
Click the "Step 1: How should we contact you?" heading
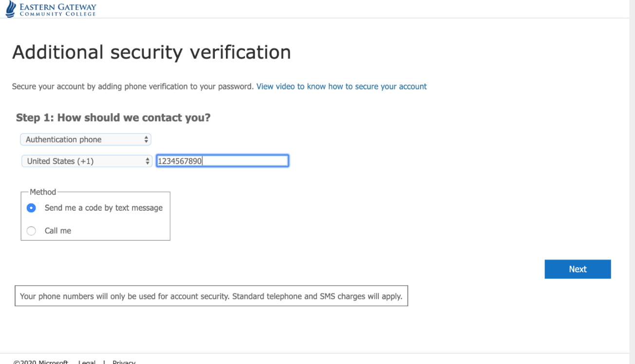pos(113,118)
